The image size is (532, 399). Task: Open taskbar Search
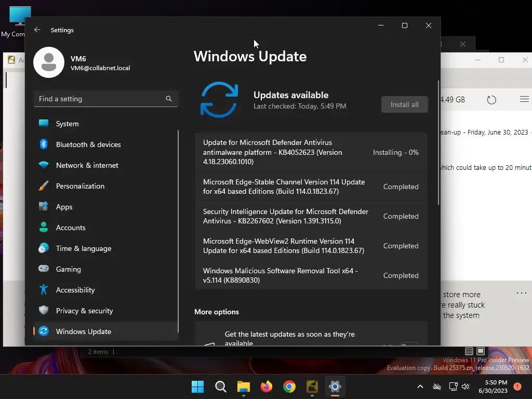pyautogui.click(x=220, y=387)
